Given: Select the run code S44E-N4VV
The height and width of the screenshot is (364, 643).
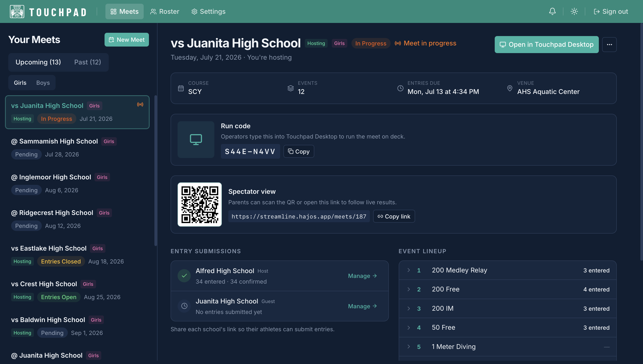Looking at the screenshot, I should point(250,151).
